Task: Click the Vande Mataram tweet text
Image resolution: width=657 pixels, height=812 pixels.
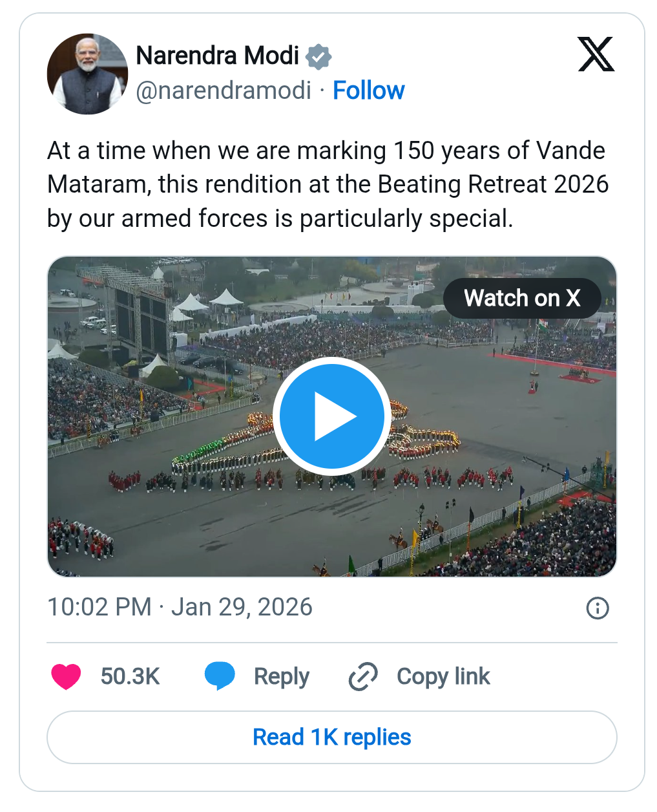Action: click(x=328, y=184)
